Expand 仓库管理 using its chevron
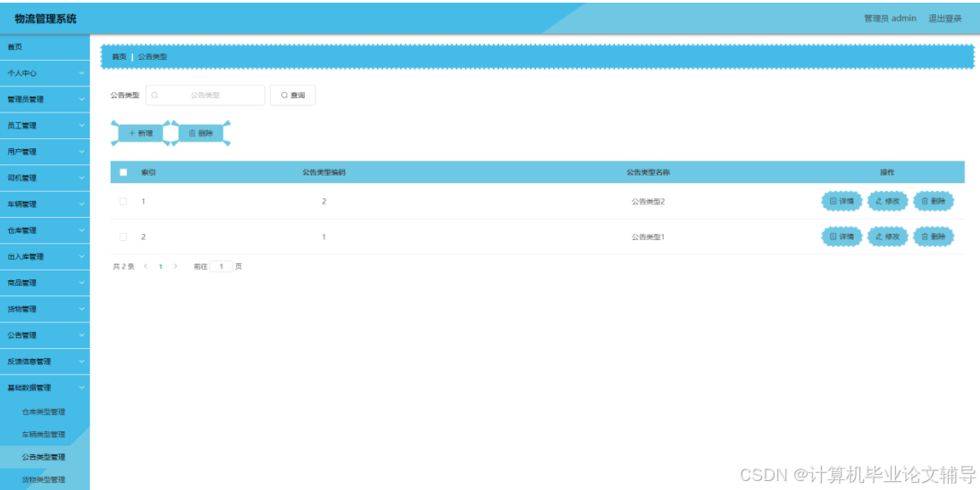This screenshot has height=490, width=980. 82,230
